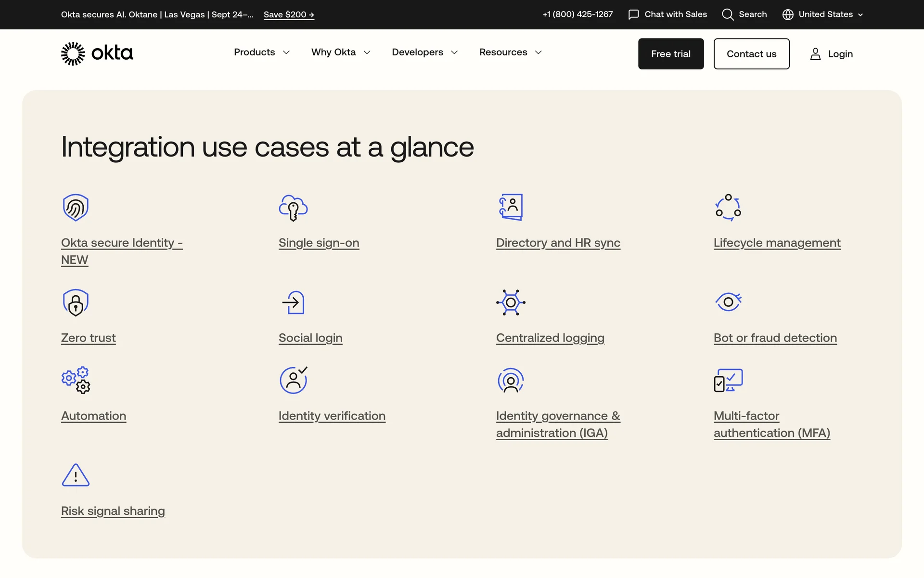Screen dimensions: 924x578
Task: Click the padlock shield icon for Zero trust
Action: pyautogui.click(x=76, y=302)
